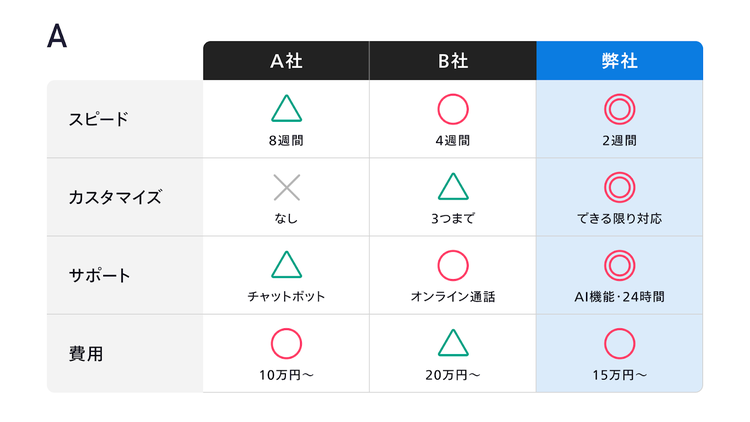The width and height of the screenshot is (750, 422).
Task: Click the red circle above 4週間
Action: (x=453, y=108)
